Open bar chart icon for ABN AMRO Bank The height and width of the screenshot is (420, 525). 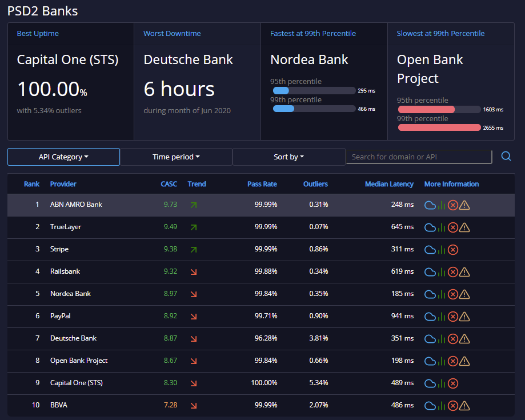[x=442, y=205]
